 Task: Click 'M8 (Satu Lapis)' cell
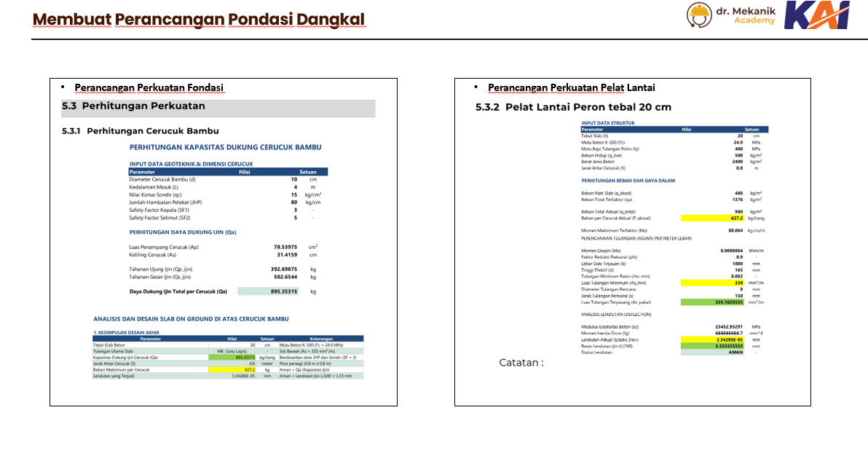click(232, 351)
